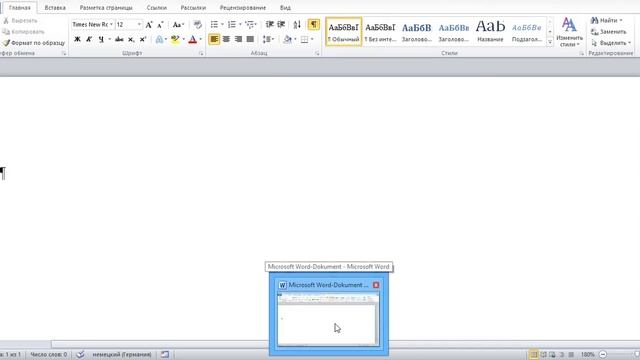640x360 pixels.
Task: Open the font color dropdown arrow
Action: tap(200, 39)
